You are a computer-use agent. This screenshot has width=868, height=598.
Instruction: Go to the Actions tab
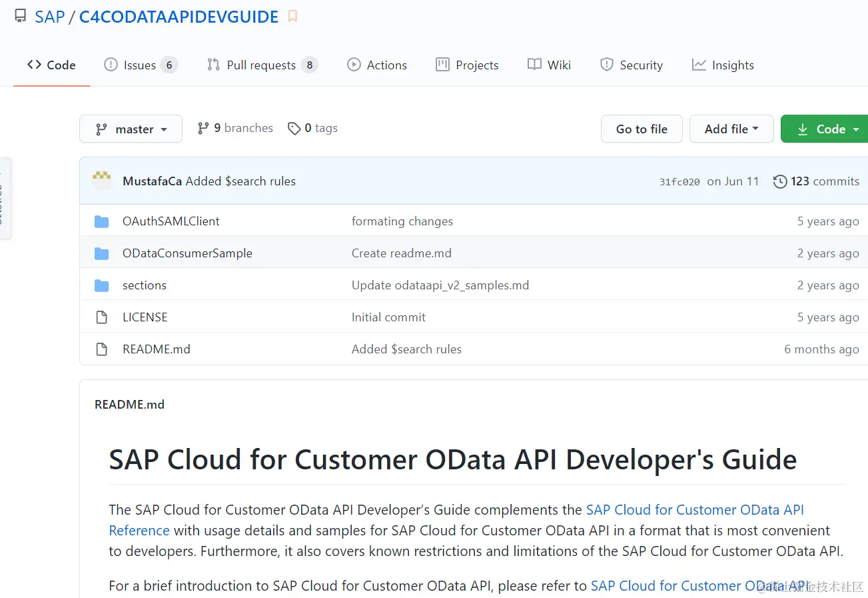click(377, 65)
